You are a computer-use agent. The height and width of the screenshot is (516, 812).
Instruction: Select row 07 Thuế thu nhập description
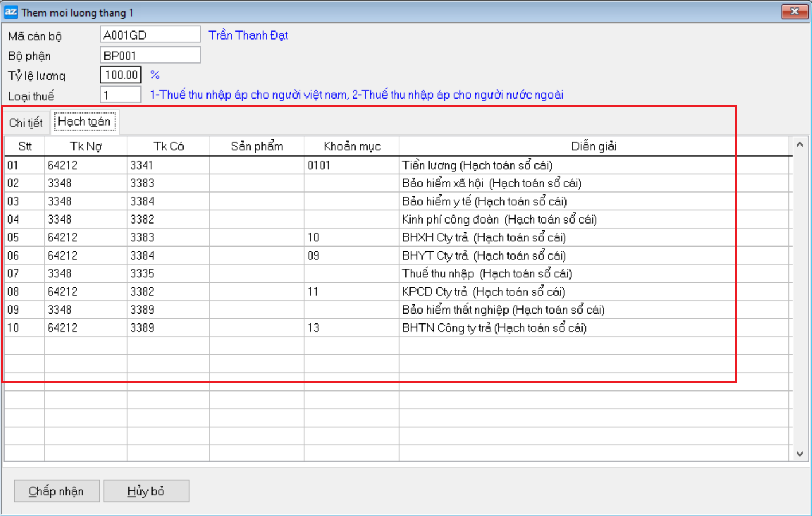[x=487, y=274]
